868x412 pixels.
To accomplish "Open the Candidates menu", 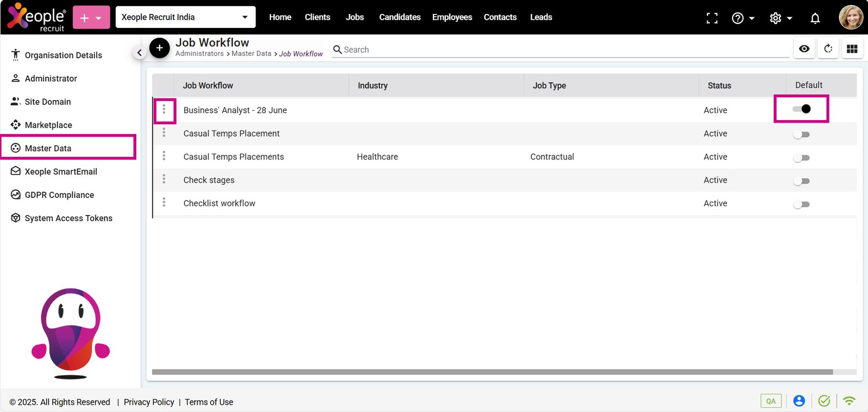I will click(x=400, y=17).
